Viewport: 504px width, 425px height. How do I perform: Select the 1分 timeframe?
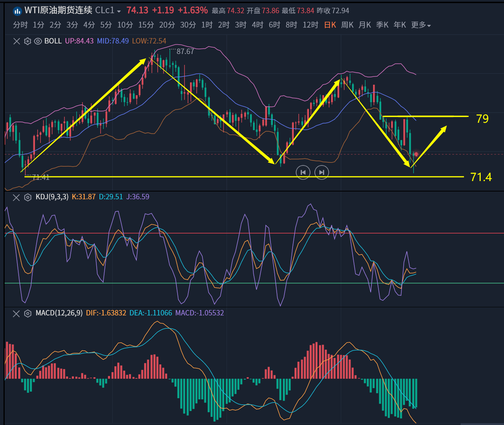click(38, 25)
